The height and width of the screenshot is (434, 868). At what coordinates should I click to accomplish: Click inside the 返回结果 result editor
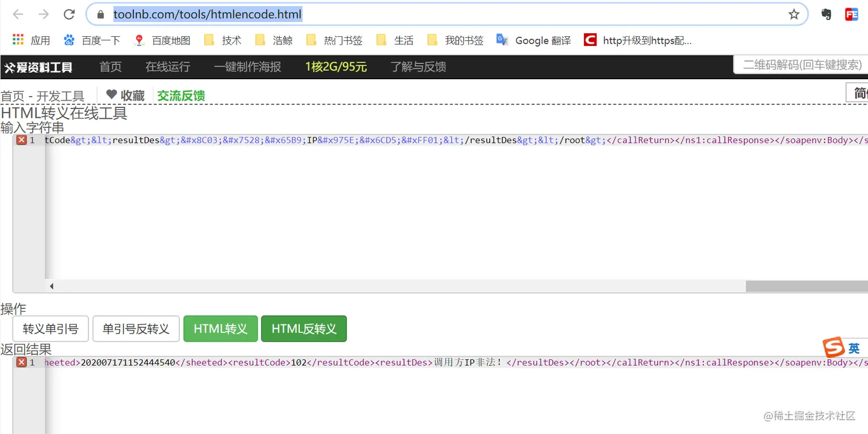coord(456,395)
